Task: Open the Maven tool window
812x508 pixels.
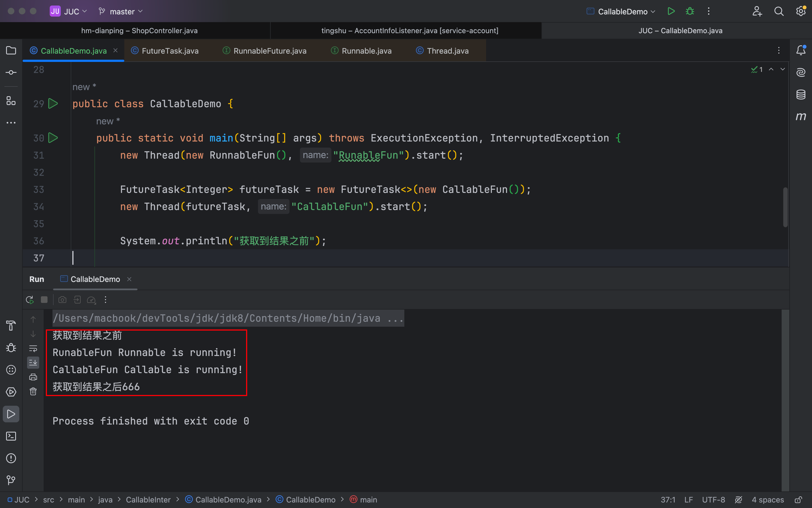Action: 801,117
